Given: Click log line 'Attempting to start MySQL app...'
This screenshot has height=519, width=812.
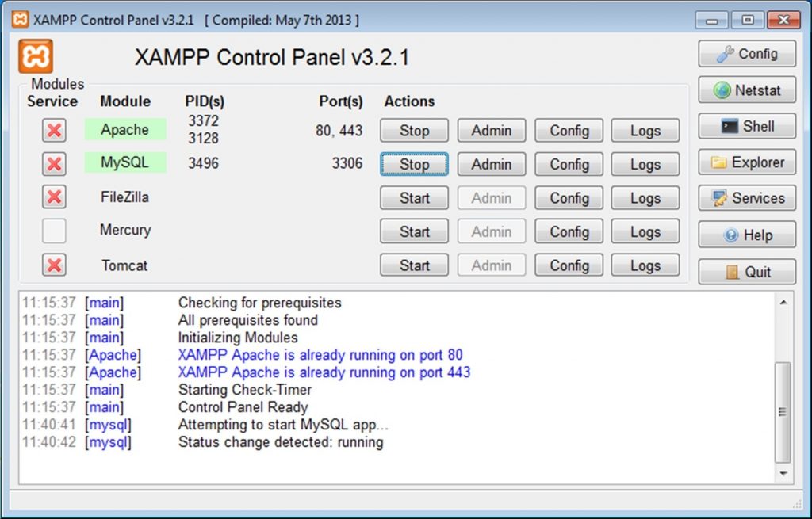Looking at the screenshot, I should (x=283, y=425).
